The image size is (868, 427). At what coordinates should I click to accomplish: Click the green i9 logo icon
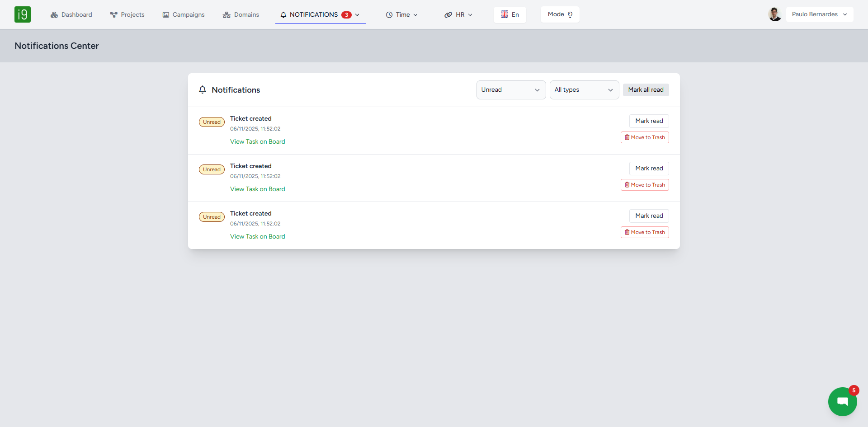23,14
